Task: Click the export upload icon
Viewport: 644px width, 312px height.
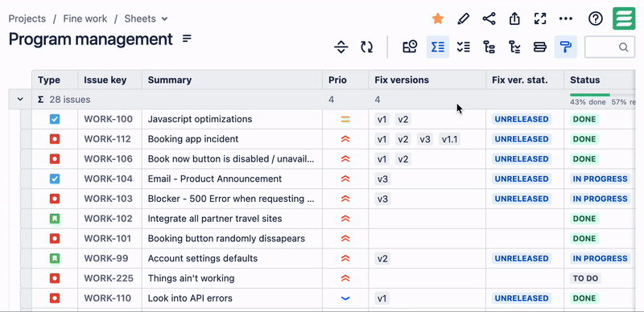Action: tap(514, 18)
